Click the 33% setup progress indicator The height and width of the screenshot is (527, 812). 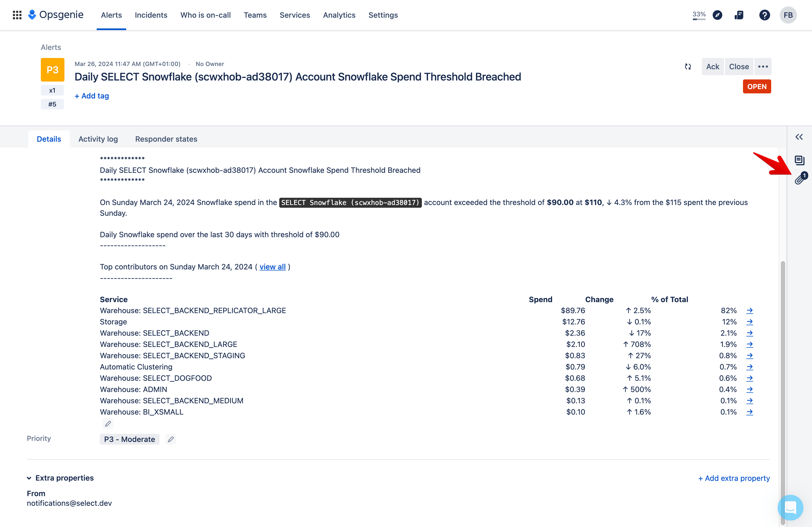699,15
